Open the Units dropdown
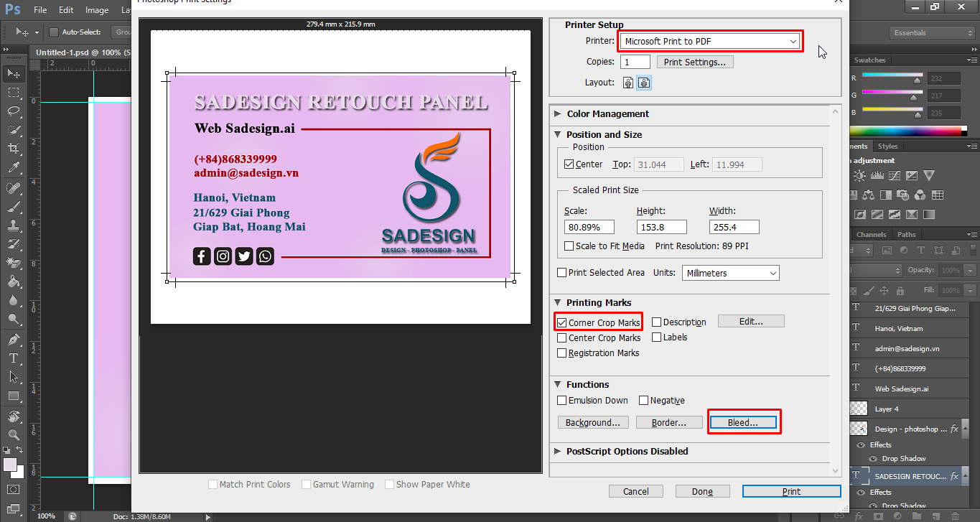 [x=730, y=273]
